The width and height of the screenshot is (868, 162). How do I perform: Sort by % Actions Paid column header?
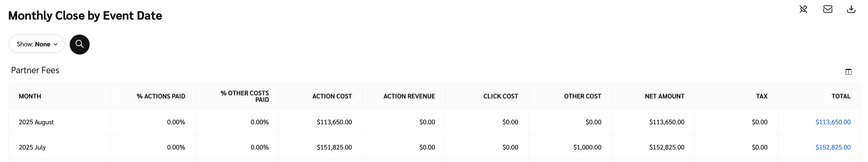[x=161, y=96]
